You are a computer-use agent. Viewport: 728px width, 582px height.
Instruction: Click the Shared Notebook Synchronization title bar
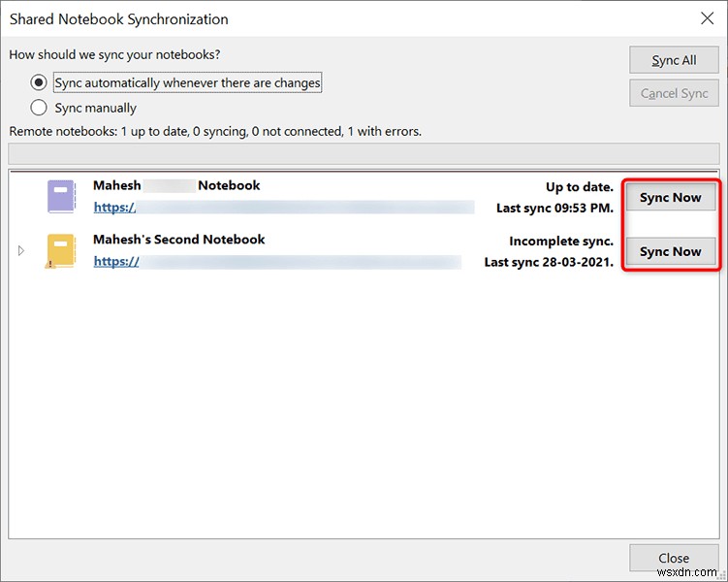pyautogui.click(x=291, y=18)
